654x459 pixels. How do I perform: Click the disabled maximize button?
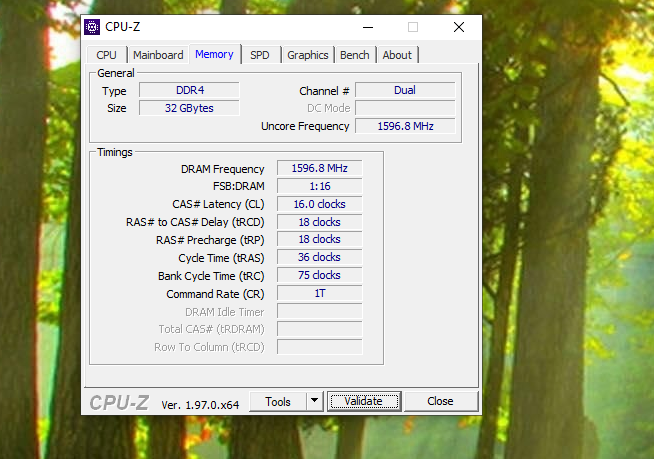(413, 28)
